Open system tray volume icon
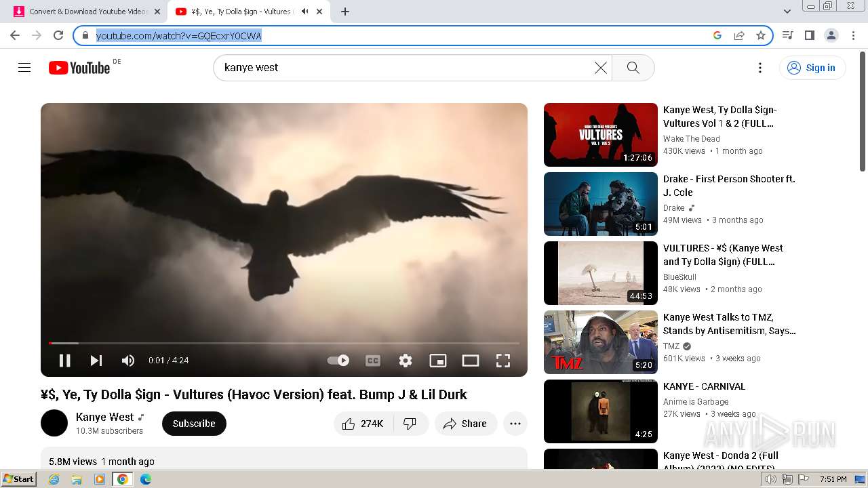 tap(771, 479)
